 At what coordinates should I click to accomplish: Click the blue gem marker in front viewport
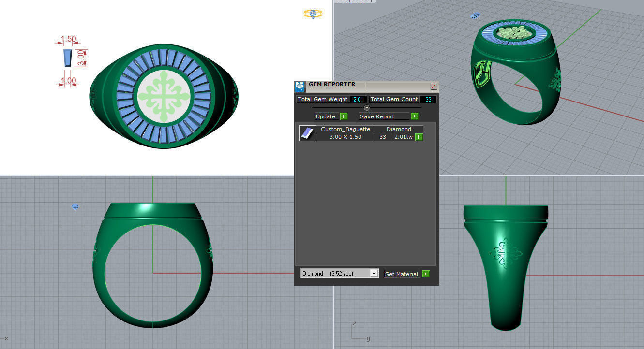75,207
